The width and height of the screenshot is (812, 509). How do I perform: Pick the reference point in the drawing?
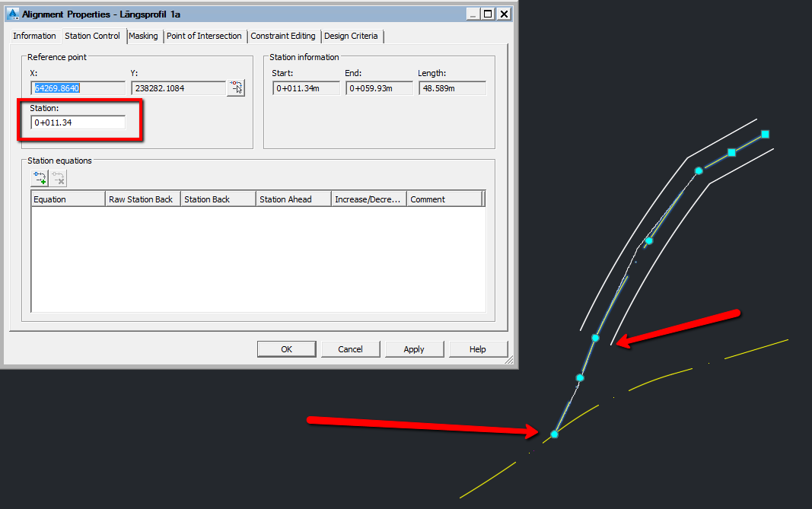coord(236,87)
